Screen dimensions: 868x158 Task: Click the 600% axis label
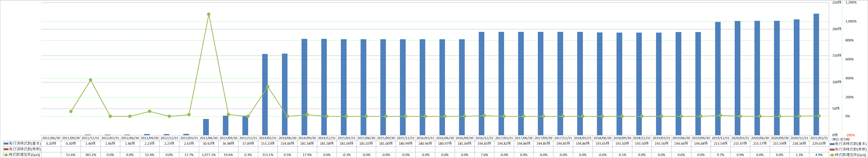pyautogui.click(x=850, y=59)
